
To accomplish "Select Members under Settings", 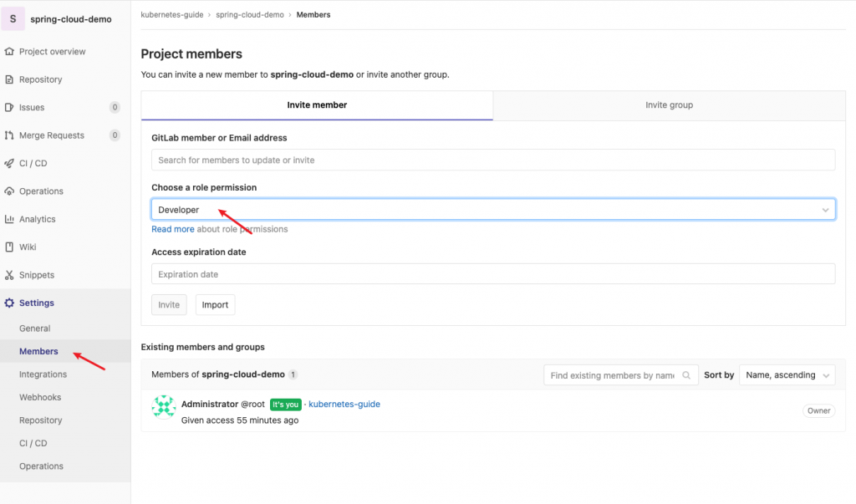I will coord(38,351).
